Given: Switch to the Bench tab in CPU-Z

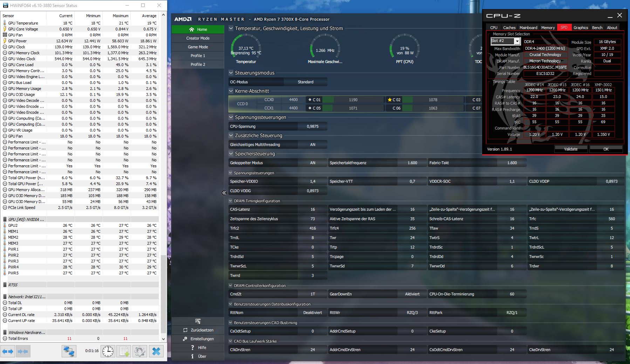Looking at the screenshot, I should click(597, 28).
